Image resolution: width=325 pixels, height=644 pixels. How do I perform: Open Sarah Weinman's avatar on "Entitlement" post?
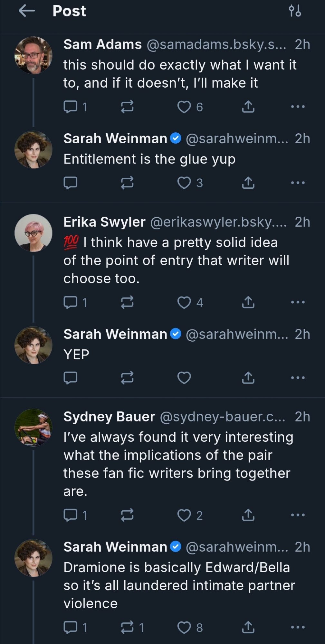coord(33,149)
